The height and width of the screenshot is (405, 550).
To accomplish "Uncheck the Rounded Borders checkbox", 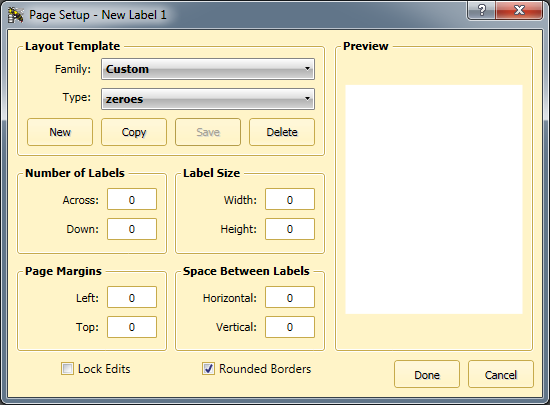I will coord(208,369).
